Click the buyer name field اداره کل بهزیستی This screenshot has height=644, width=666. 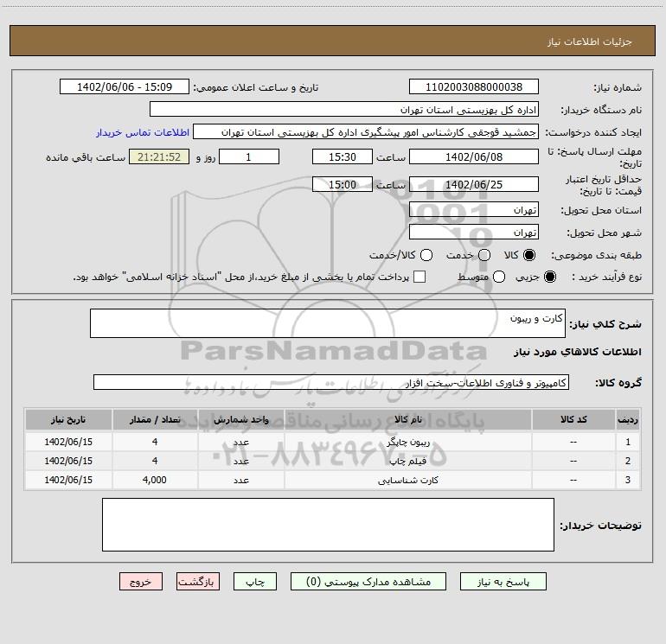344,109
